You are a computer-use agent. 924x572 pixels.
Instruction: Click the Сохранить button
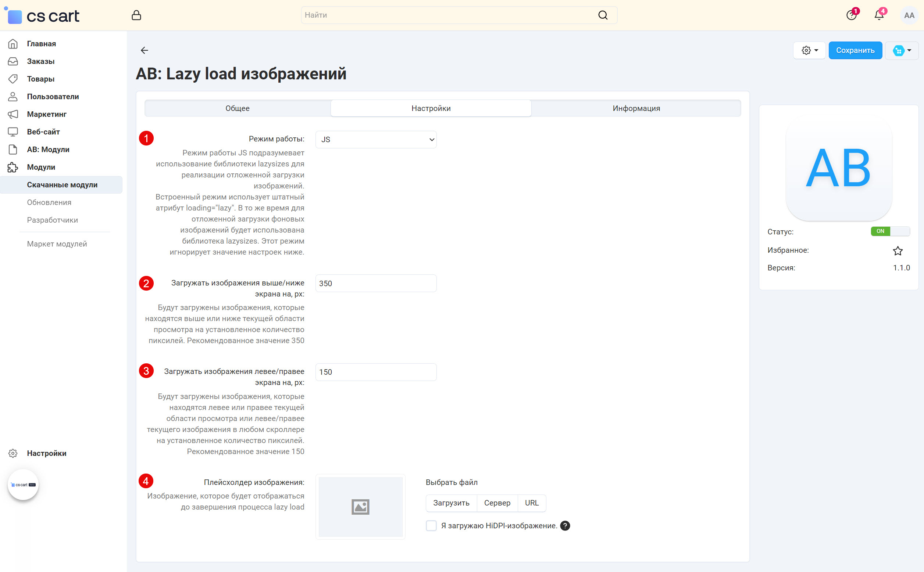tap(855, 50)
